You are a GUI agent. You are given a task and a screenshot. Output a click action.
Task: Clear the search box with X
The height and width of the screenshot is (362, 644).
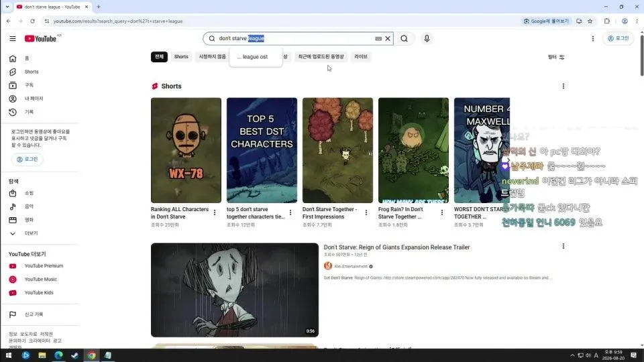[387, 39]
